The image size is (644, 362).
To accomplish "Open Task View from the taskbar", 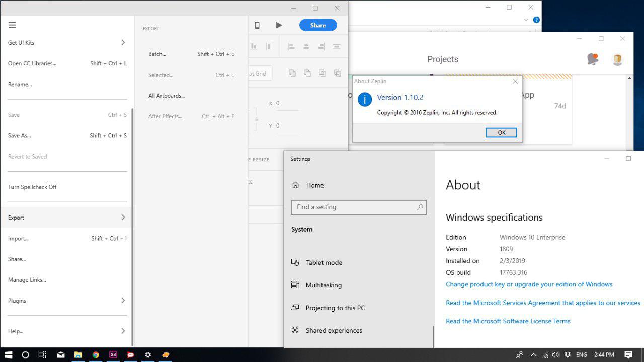I will click(43, 355).
